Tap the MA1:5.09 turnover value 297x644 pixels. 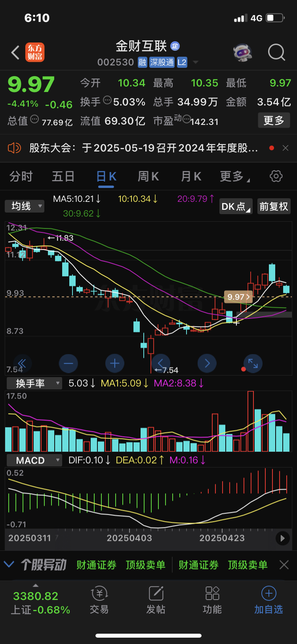click(125, 383)
